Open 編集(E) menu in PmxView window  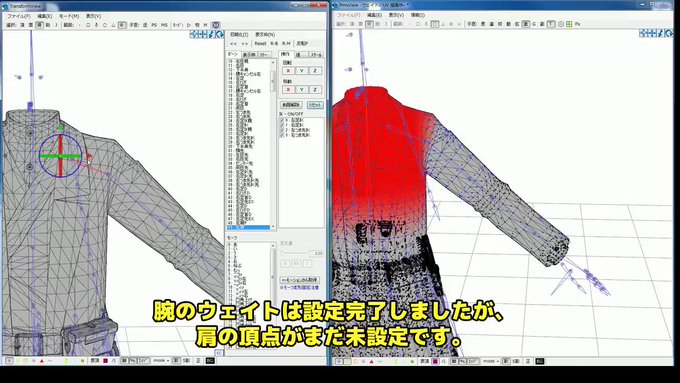point(375,15)
